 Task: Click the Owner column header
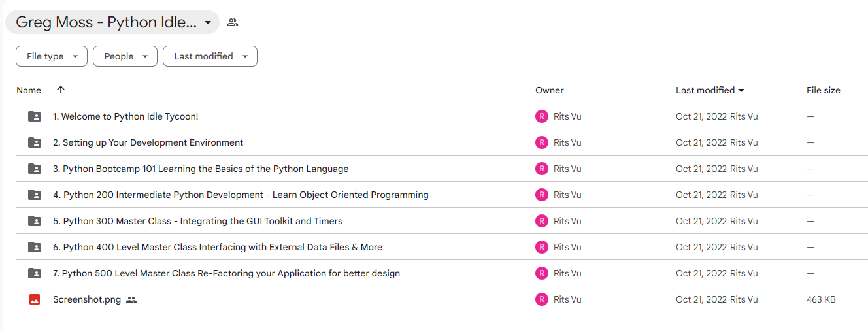click(550, 90)
